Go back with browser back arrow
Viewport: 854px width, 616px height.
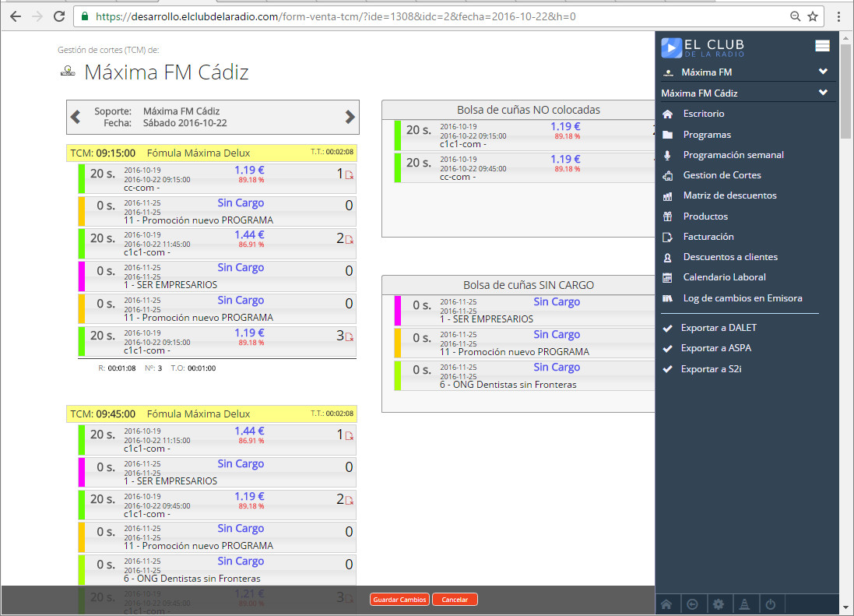click(x=16, y=16)
